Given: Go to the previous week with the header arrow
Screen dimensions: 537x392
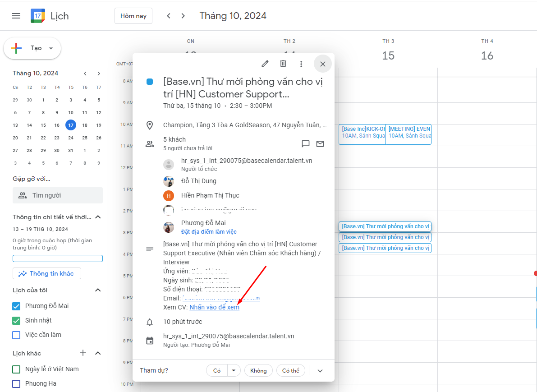Looking at the screenshot, I should 169,16.
